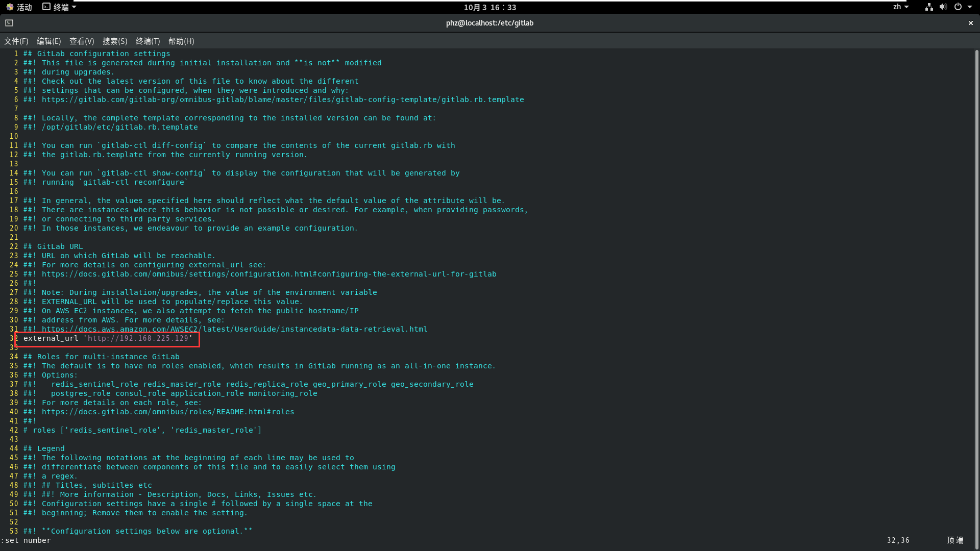Click the network status icon
This screenshot has width=980, height=551.
pyautogui.click(x=929, y=7)
